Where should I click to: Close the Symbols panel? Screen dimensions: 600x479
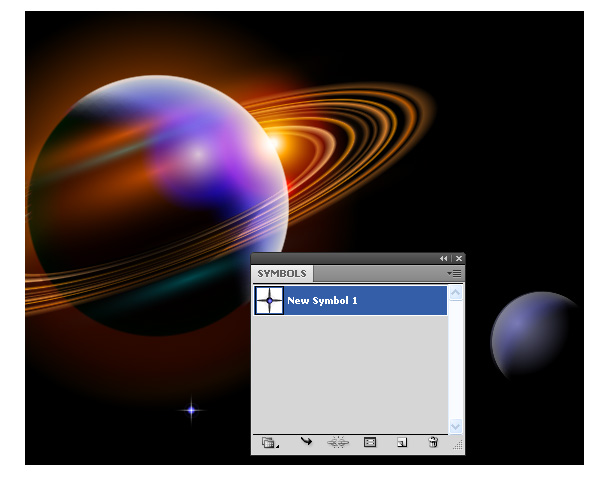[x=459, y=259]
